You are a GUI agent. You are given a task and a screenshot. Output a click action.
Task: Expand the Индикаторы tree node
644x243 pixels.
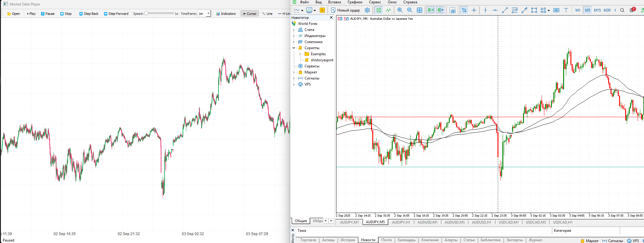pos(294,36)
